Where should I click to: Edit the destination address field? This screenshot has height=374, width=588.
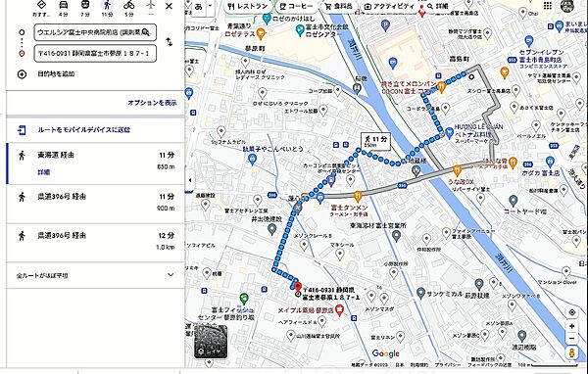[x=95, y=54]
